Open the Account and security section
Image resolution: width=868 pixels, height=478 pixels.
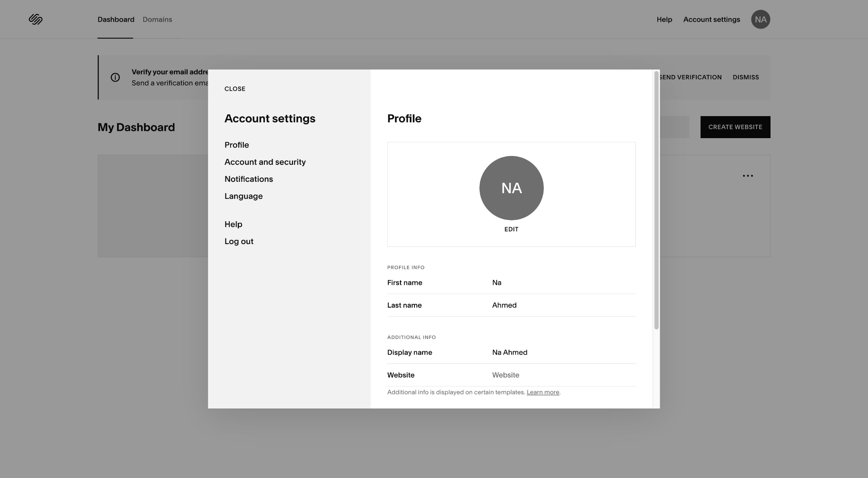coord(265,162)
